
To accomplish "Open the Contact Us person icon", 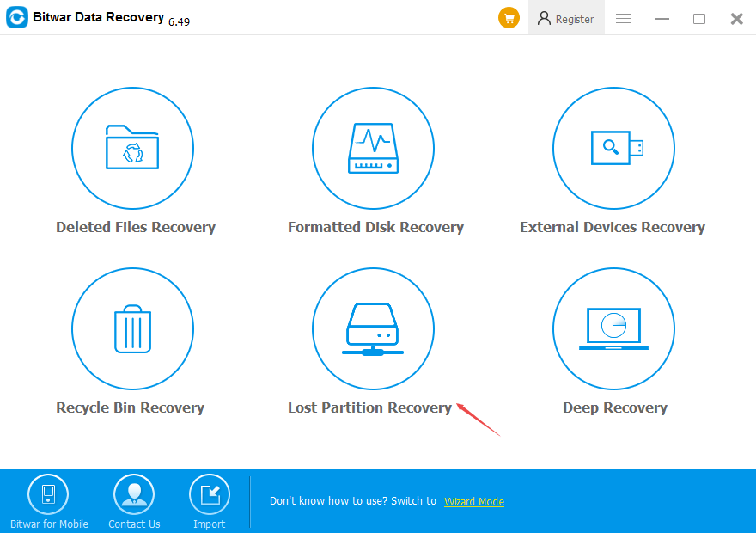I will (x=134, y=494).
